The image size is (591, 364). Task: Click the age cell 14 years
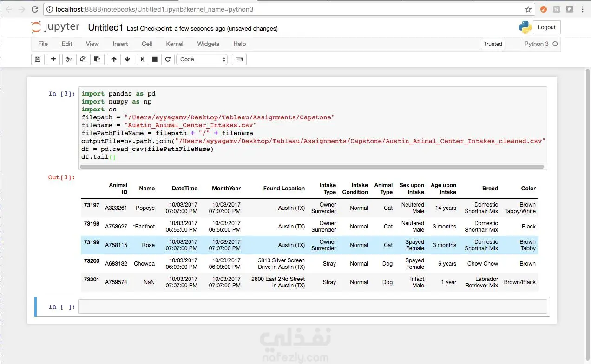[446, 208]
